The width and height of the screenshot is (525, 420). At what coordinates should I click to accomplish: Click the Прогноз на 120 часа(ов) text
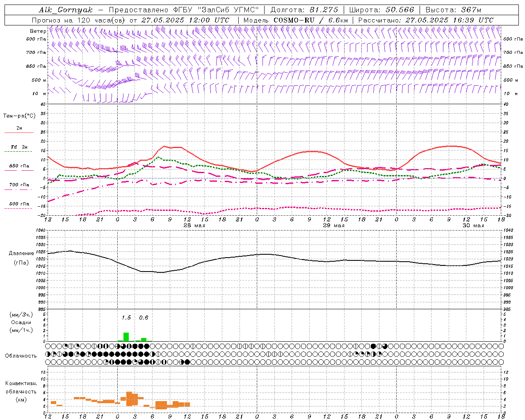click(x=79, y=20)
